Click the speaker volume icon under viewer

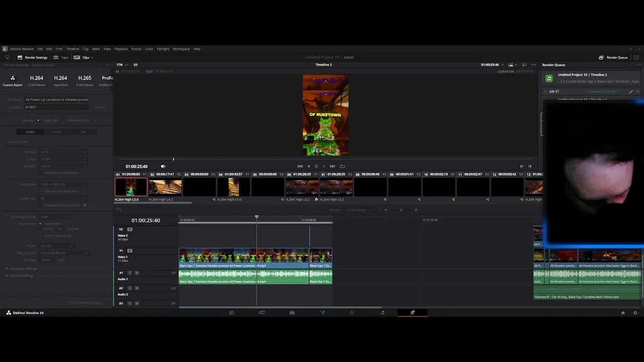coord(163,166)
